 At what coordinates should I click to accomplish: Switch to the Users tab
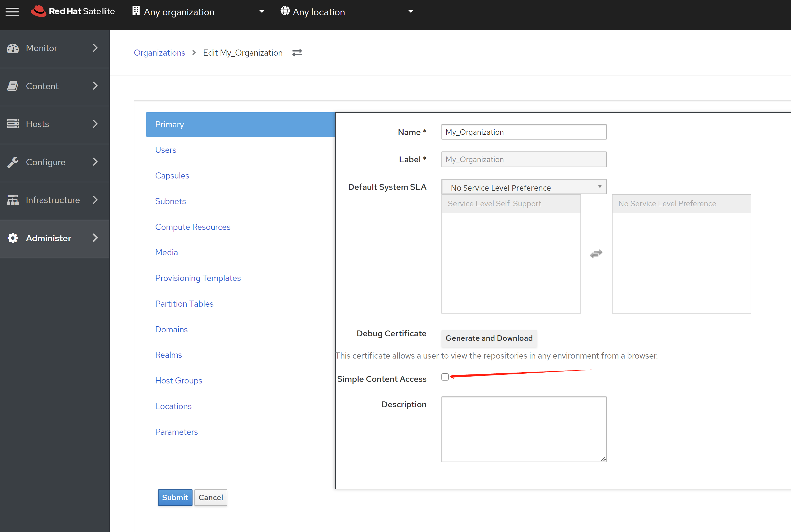click(166, 150)
